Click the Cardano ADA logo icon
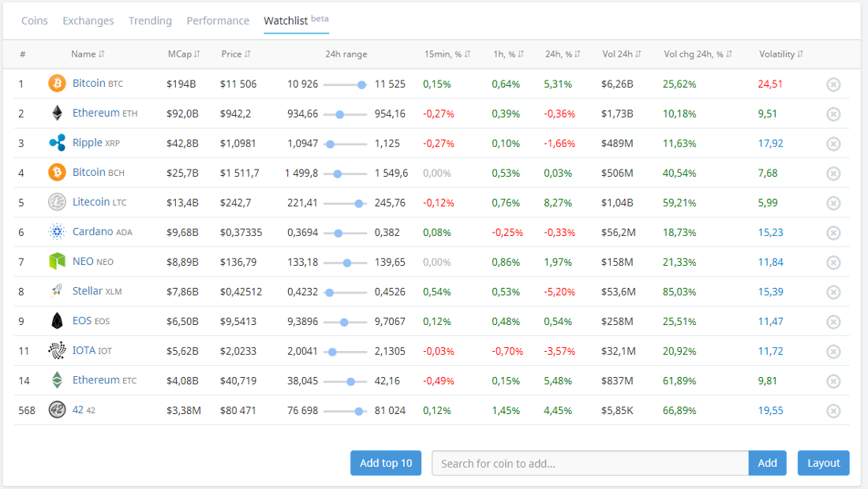The image size is (868, 489). pos(57,232)
